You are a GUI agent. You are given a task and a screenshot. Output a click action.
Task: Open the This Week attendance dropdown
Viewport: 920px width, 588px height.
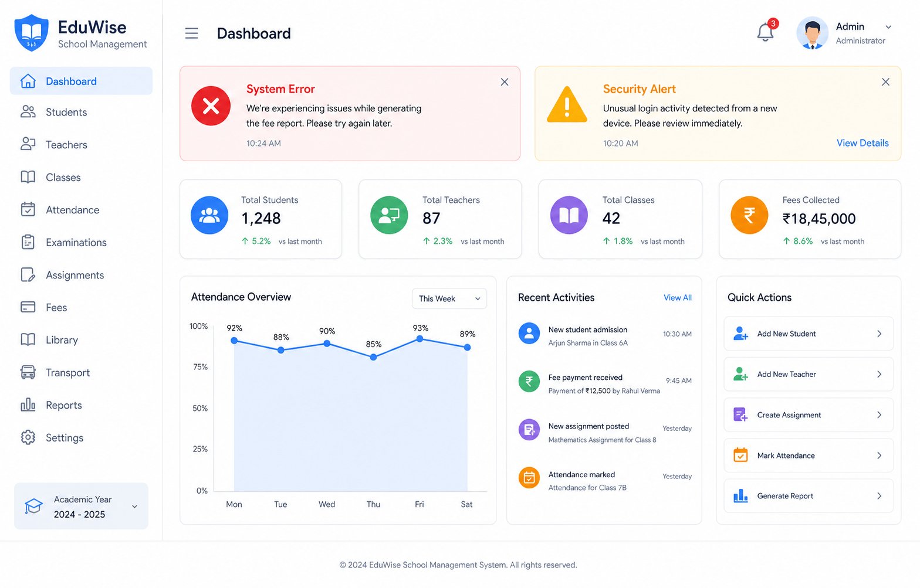coord(449,298)
